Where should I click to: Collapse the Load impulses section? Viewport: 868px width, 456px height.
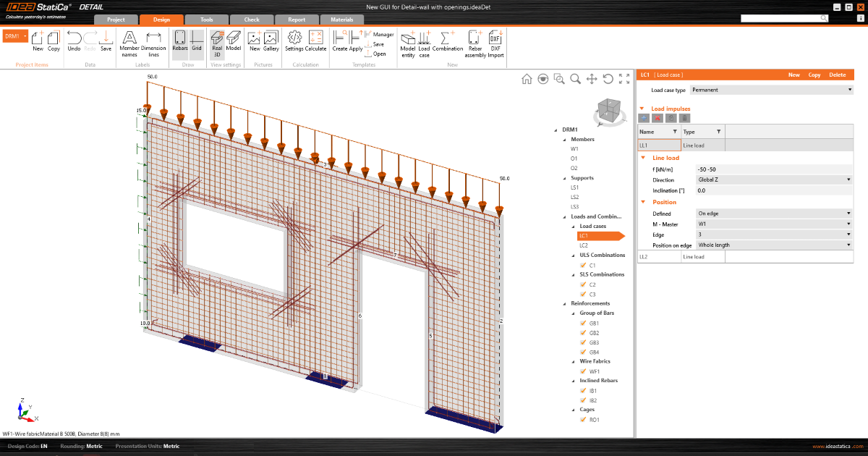point(642,109)
